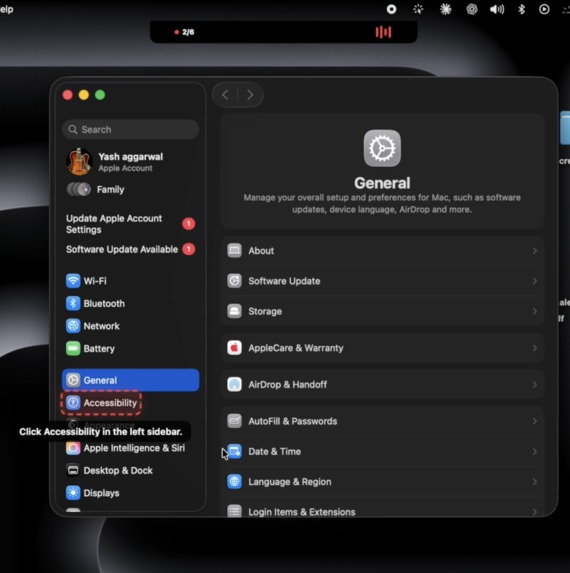Click the About laptop icon
The width and height of the screenshot is (570, 573).
[x=234, y=251]
